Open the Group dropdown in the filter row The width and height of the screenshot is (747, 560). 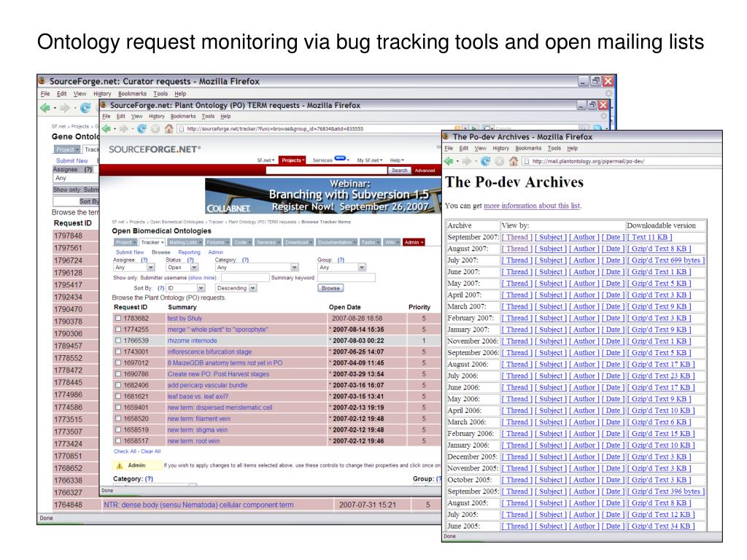click(341, 268)
